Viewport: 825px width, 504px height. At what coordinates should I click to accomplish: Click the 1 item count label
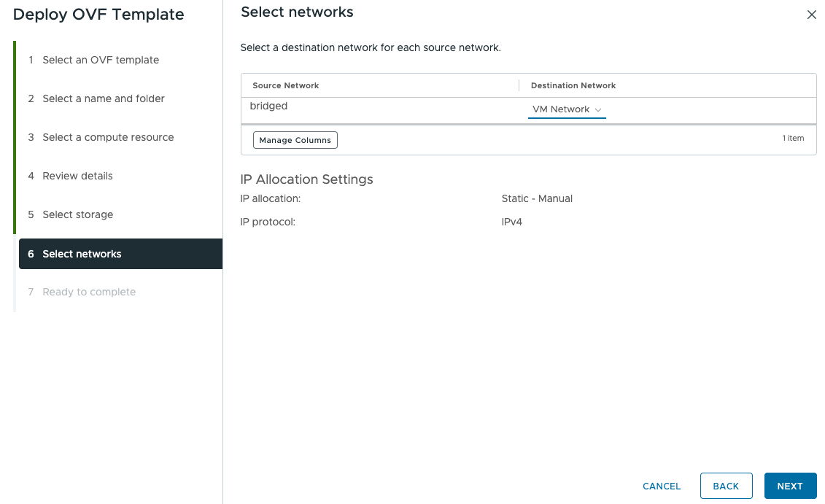coord(793,138)
